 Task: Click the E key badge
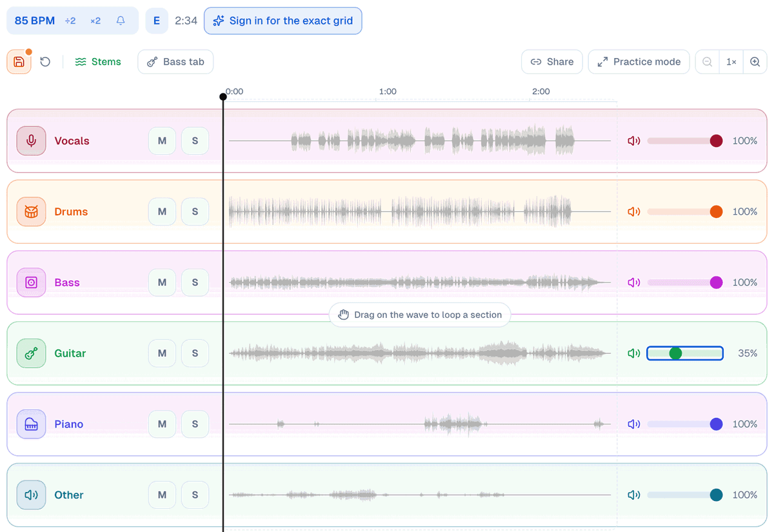[x=157, y=21]
